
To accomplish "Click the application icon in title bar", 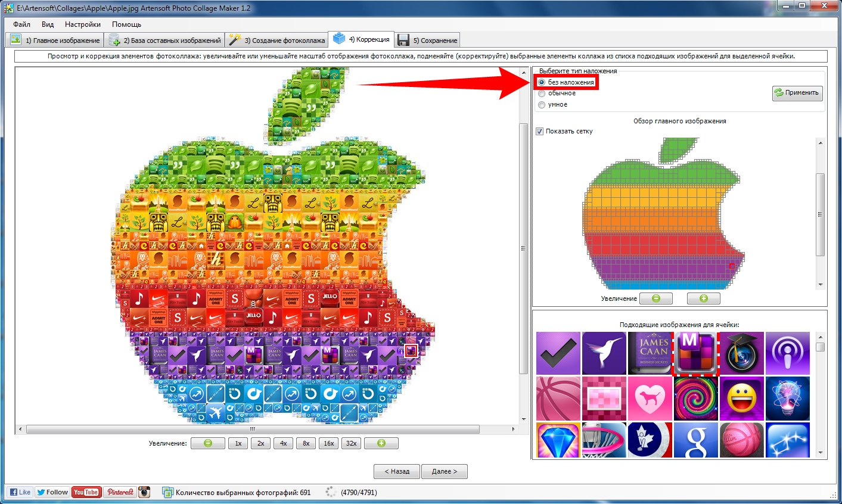I will (8, 8).
